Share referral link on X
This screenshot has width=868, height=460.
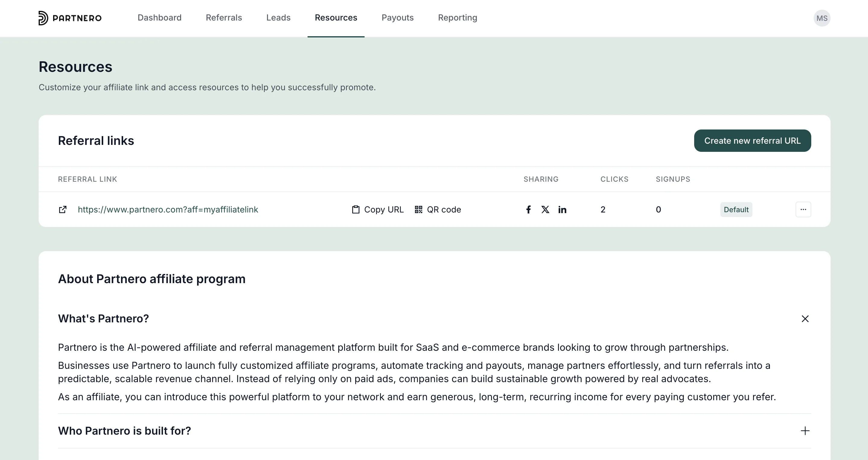(x=545, y=209)
